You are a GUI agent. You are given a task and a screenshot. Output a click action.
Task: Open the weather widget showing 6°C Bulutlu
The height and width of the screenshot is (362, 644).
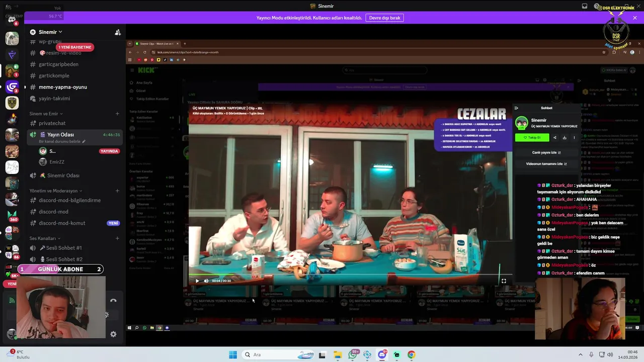point(19,354)
